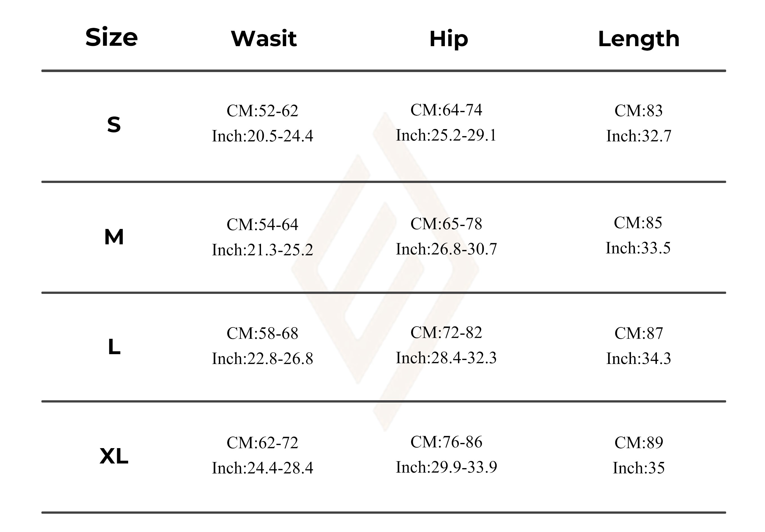Viewport: 765px width, 532px height.
Task: Click the hip value "Inch:26.8-30.7"
Action: 446,249
